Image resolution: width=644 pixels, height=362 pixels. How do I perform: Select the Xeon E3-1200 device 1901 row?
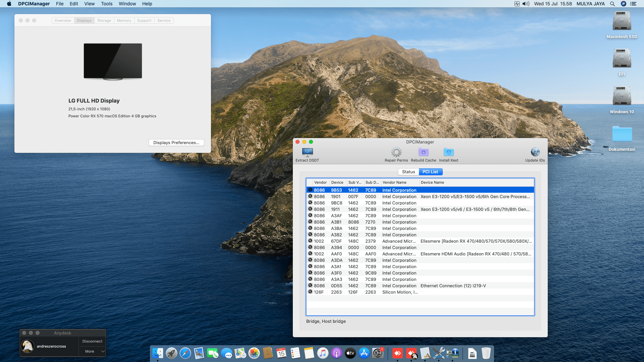coord(420,196)
